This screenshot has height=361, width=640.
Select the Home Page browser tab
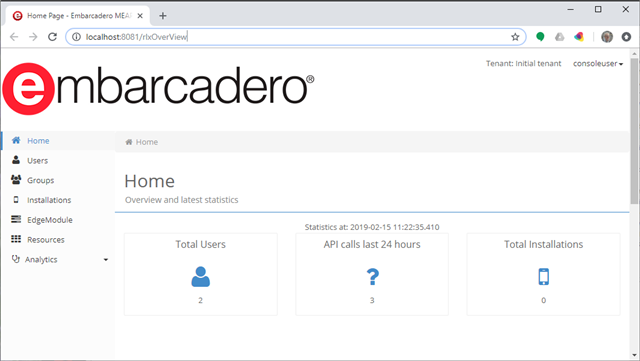click(x=78, y=16)
